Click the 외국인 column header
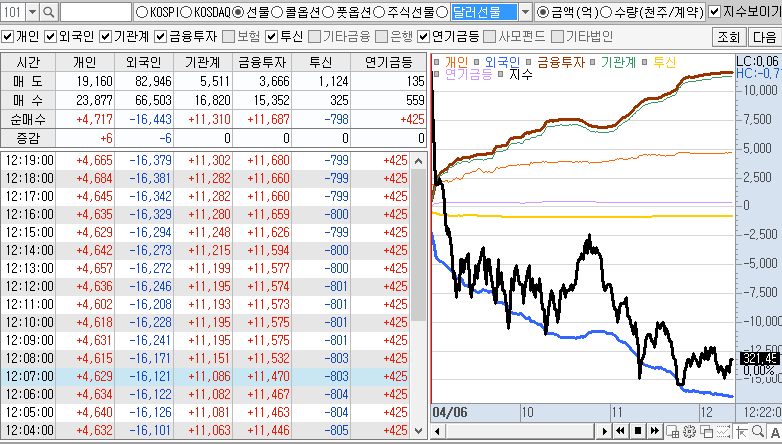Viewport: 782px width, 444px height. 143,61
